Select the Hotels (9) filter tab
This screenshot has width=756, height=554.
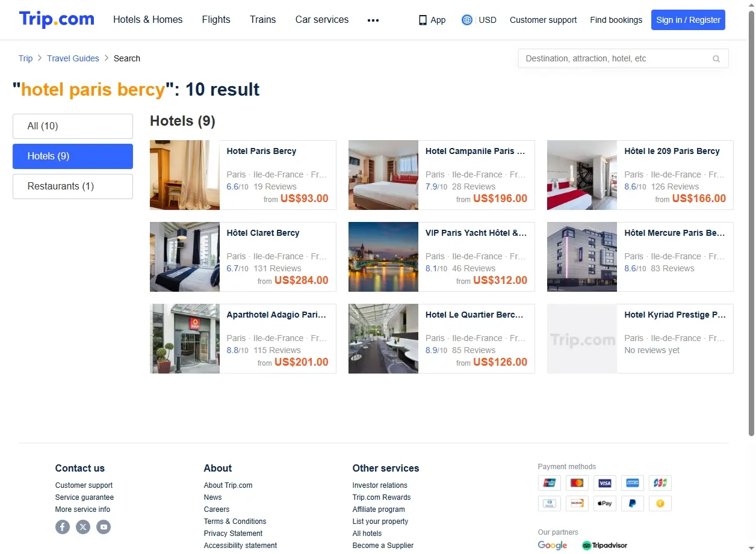point(73,156)
